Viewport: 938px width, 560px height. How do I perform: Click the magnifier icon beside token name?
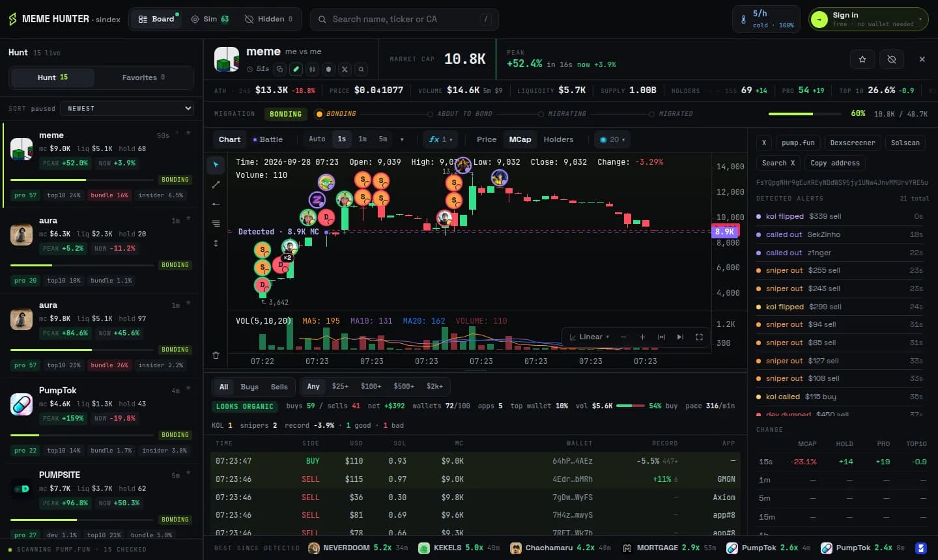pos(361,69)
